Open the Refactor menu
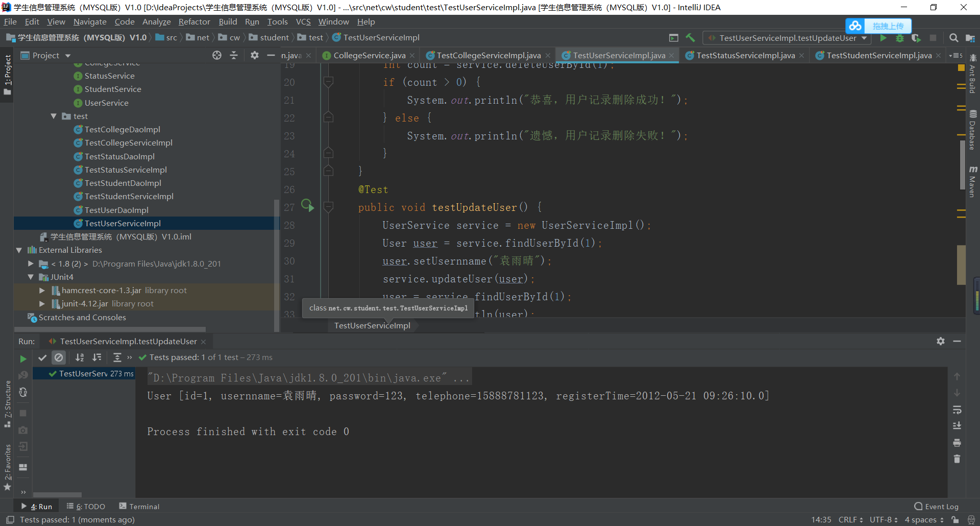The width and height of the screenshot is (980, 526). 194,21
